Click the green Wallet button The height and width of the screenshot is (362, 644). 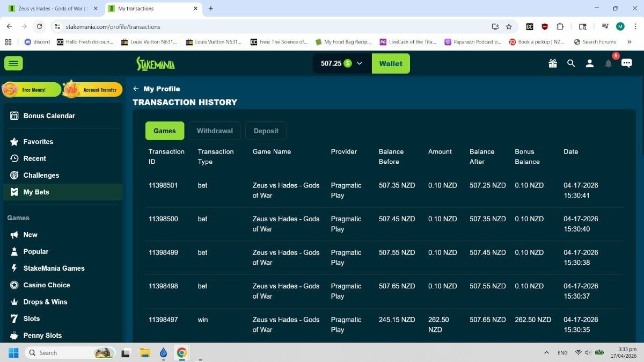[390, 63]
